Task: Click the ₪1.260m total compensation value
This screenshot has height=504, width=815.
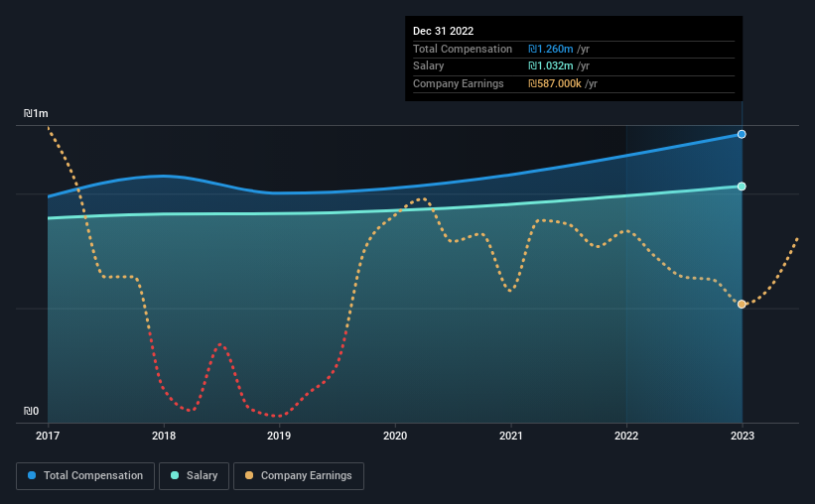Action: [551, 49]
